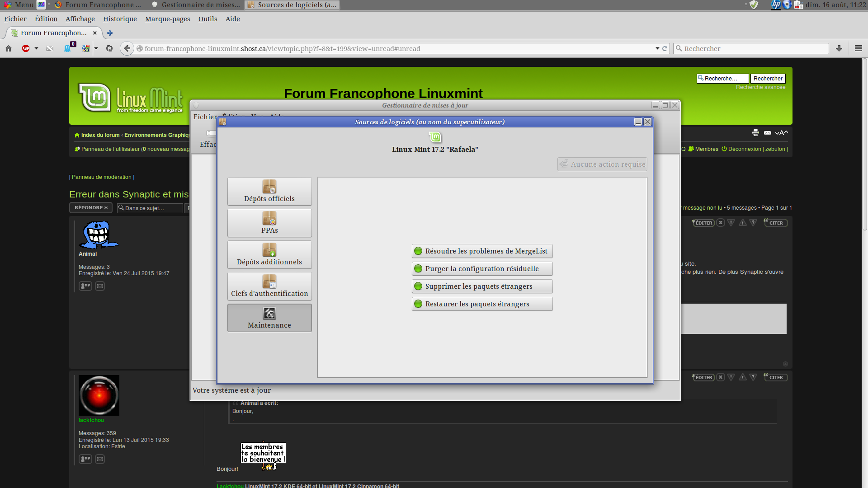Viewport: 868px width, 488px height.
Task: Click Résoudre les problèmes de MergeList
Action: 482,251
